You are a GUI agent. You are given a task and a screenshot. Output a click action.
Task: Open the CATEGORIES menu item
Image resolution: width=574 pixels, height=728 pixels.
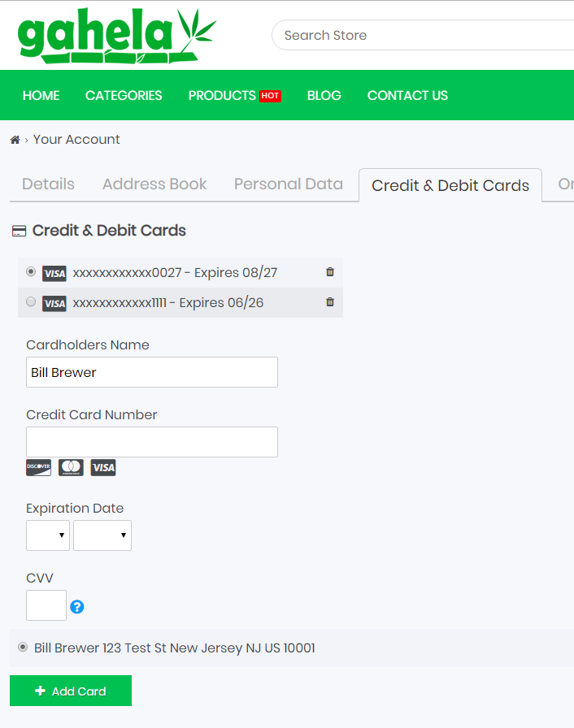(x=124, y=96)
